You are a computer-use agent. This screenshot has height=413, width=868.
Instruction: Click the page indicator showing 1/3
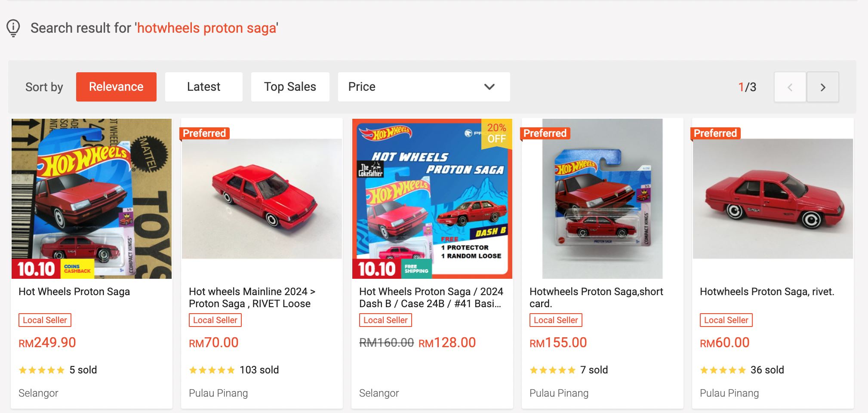tap(748, 86)
